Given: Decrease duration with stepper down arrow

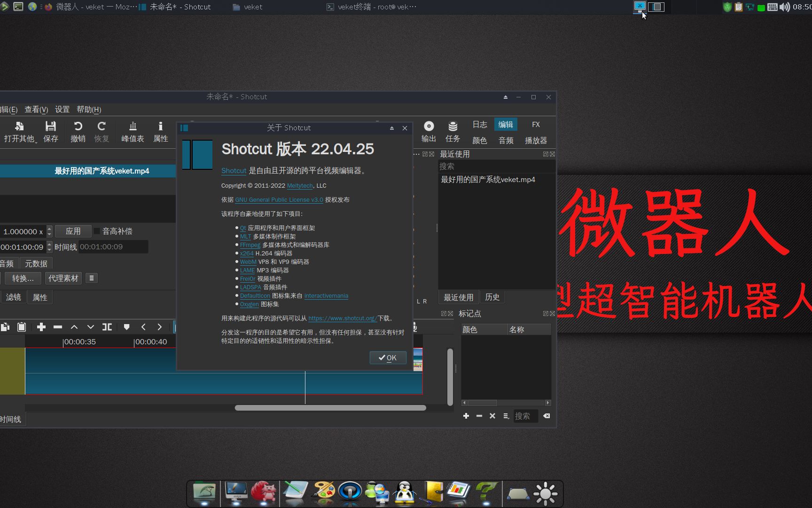Looking at the screenshot, I should (49, 250).
